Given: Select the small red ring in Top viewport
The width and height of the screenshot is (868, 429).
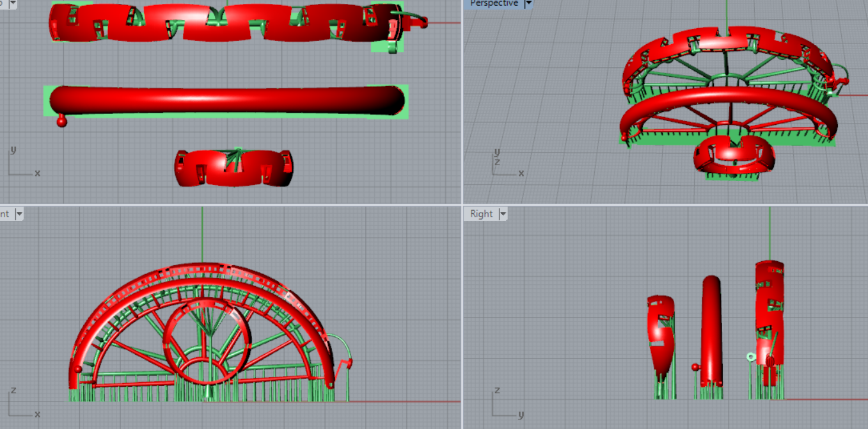Looking at the screenshot, I should coord(233,168).
